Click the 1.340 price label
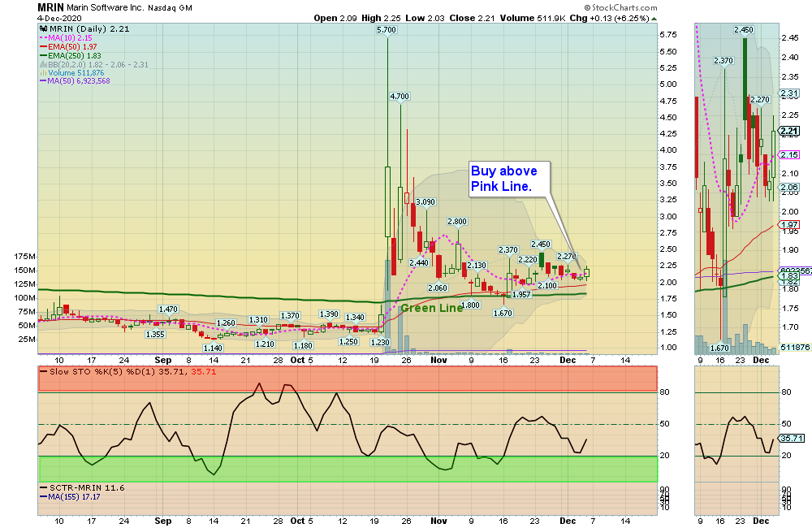This screenshot has width=812, height=528. click(356, 317)
